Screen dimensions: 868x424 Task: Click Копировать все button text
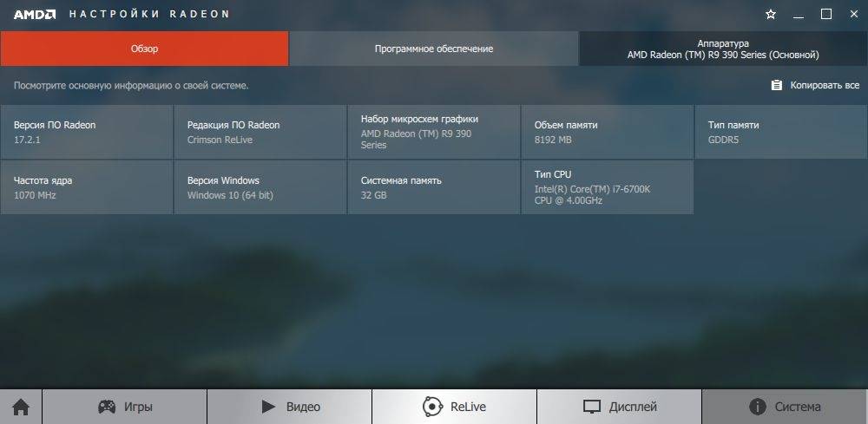(x=825, y=85)
